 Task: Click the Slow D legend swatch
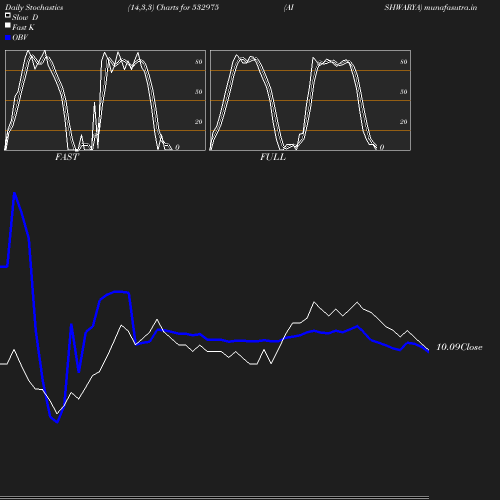8,15
